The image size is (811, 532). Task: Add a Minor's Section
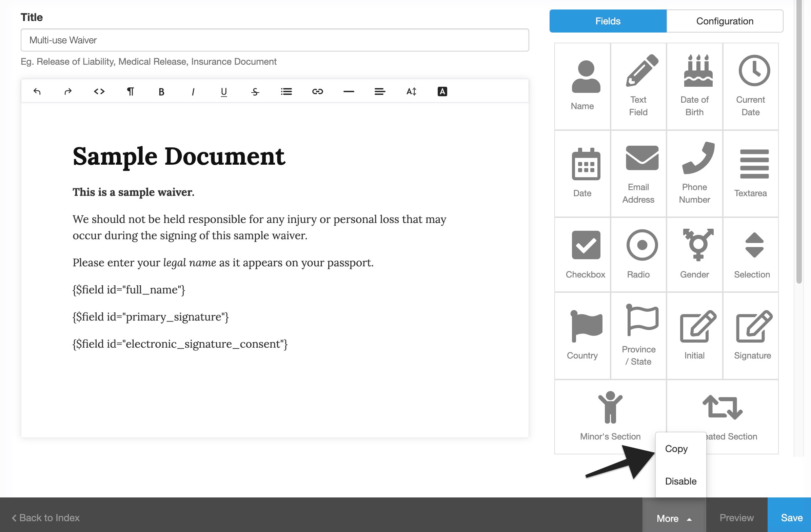point(610,417)
